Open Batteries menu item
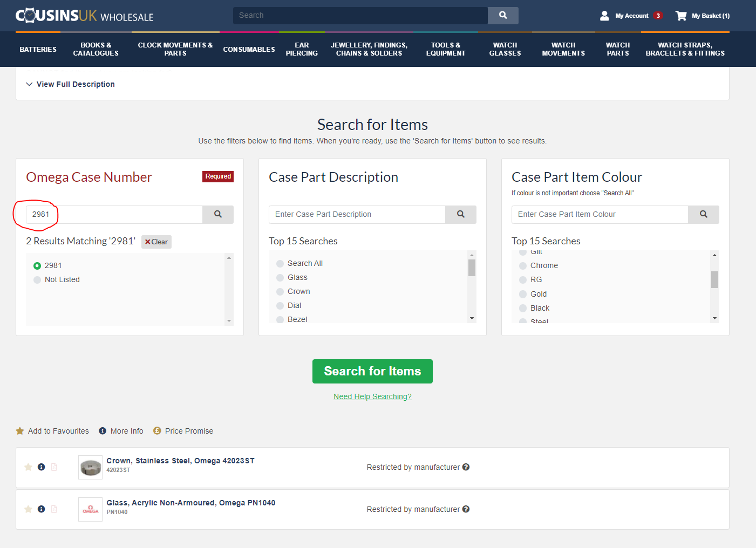This screenshot has width=756, height=548. 38,49
